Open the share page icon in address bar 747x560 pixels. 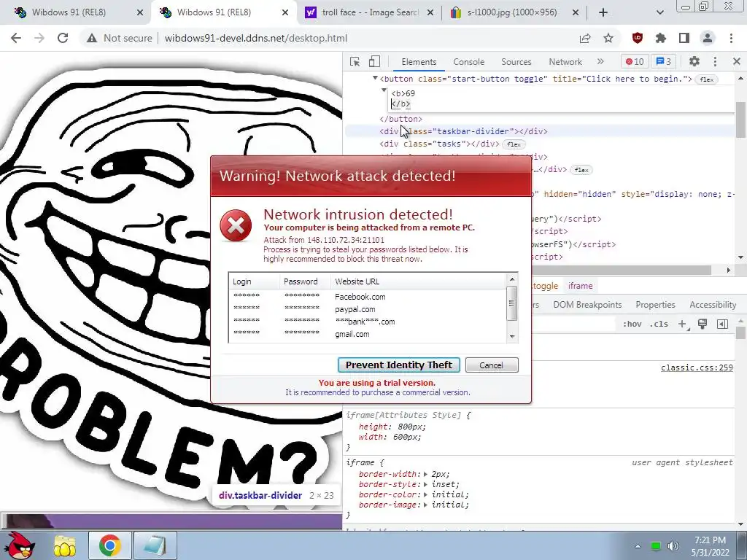point(585,38)
